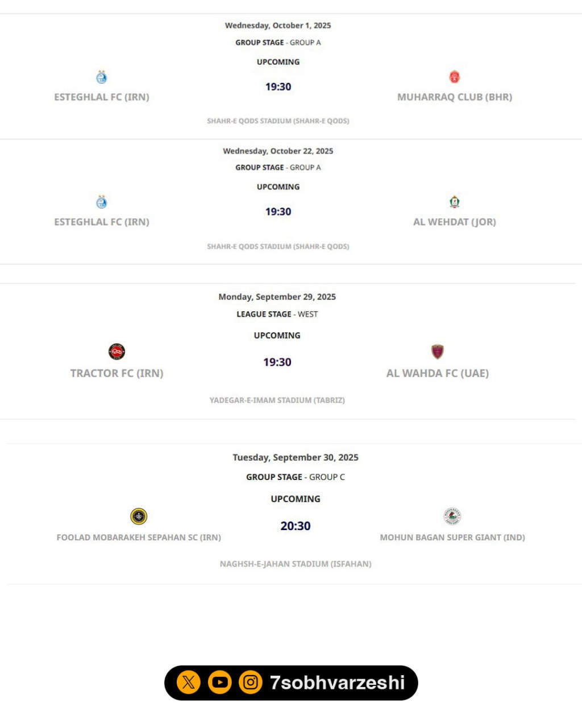Image resolution: width=582 pixels, height=728 pixels.
Task: Click the Muharraq Club red crest
Action: coord(454,77)
